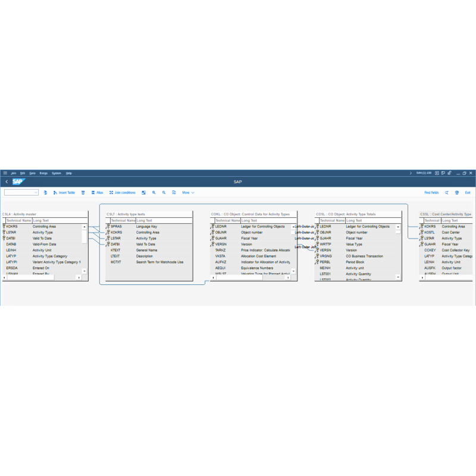
Task: Open the Extras menu
Action: (43, 173)
